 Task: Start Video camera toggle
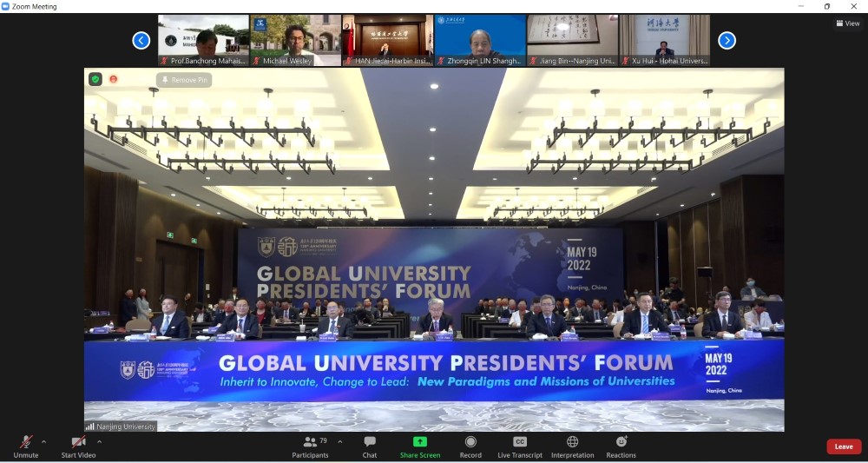point(78,446)
